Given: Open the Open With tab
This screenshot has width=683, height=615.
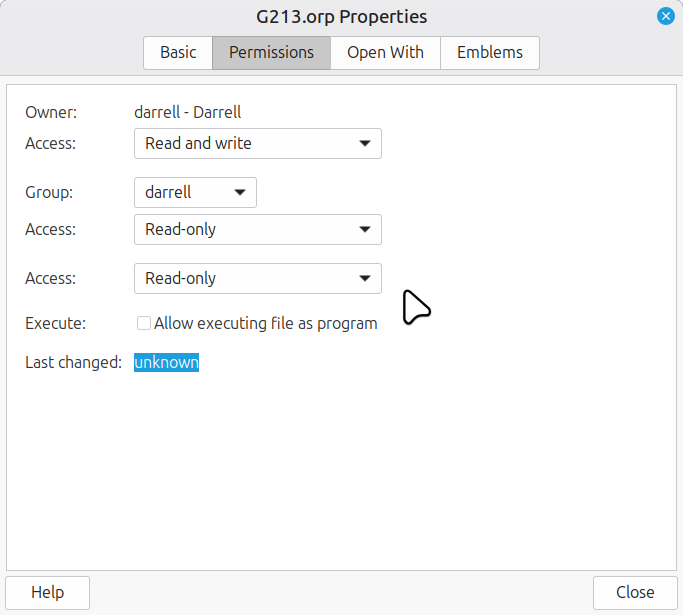Looking at the screenshot, I should point(385,53).
